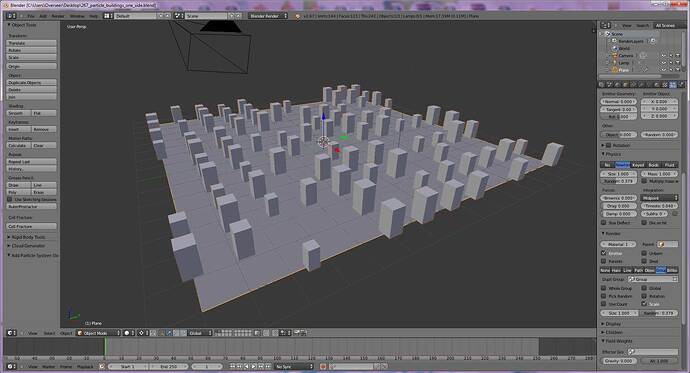The width and height of the screenshot is (690, 373).
Task: Toggle the Emitter render checkbox
Action: click(x=604, y=253)
